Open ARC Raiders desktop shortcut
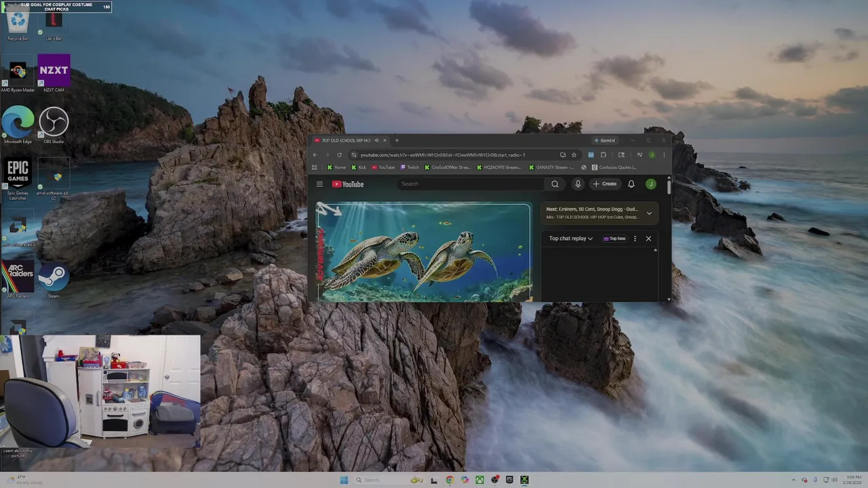Viewport: 868px width, 488px height. (x=18, y=279)
